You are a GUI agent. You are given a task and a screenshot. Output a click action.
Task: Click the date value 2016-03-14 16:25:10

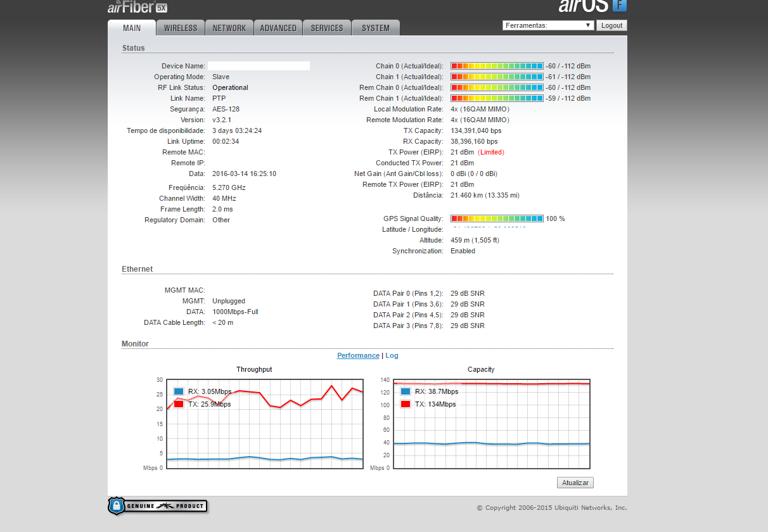(244, 174)
